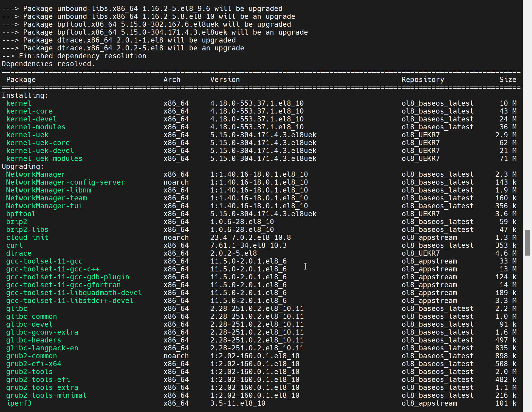This screenshot has width=532, height=412.
Task: Select the dtrace package in Upgrading list
Action: pyautogui.click(x=19, y=253)
